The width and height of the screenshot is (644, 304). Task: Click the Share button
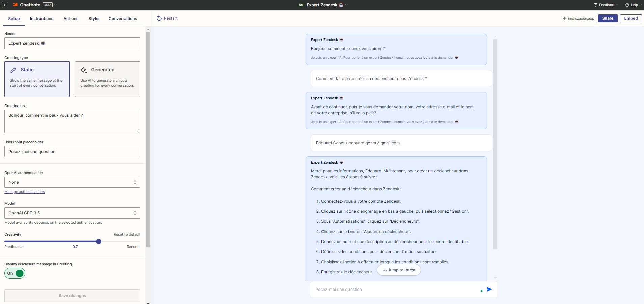click(x=608, y=18)
